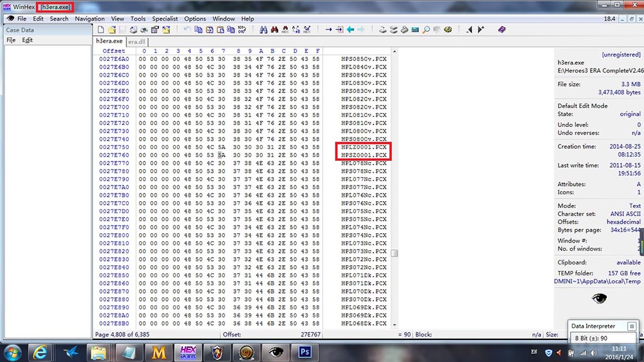Image resolution: width=644 pixels, height=362 pixels.
Task: Click the hex view scrollbar down arrow
Action: click(x=395, y=325)
